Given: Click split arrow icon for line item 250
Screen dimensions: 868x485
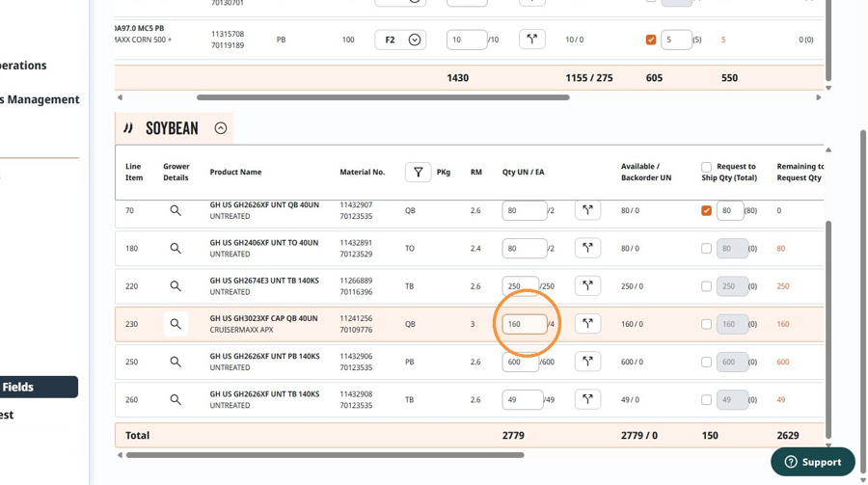Looking at the screenshot, I should click(x=587, y=362).
